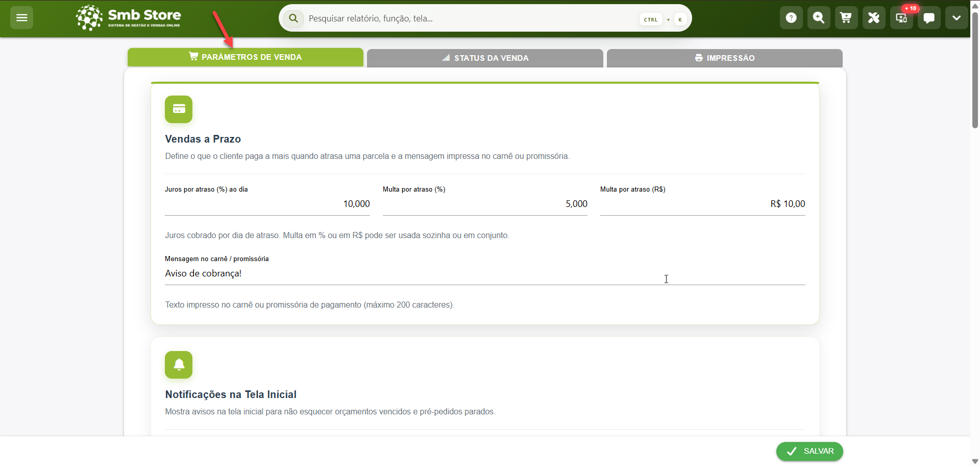980x466 pixels.
Task: Edit the Mensagem no carnê / promissória field
Action: click(x=485, y=274)
